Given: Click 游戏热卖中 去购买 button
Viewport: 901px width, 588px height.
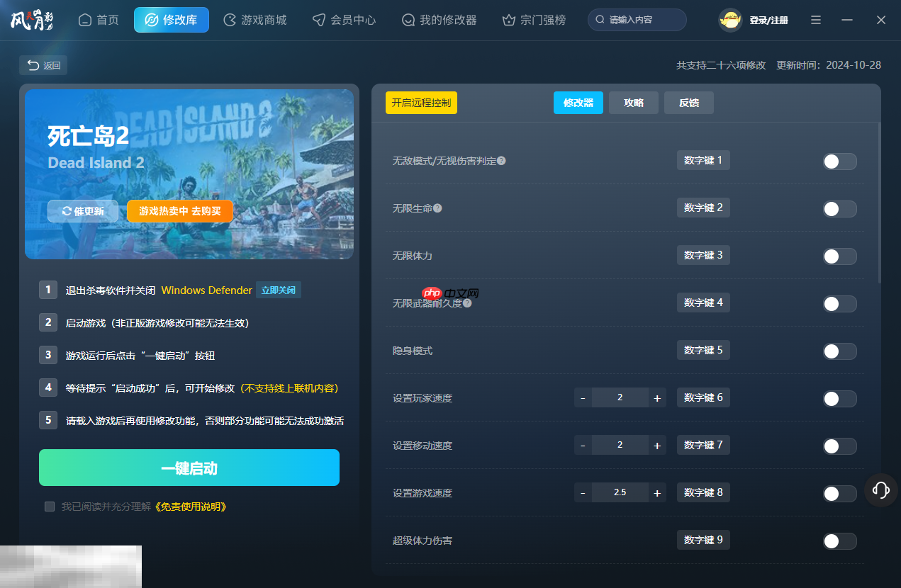Looking at the screenshot, I should point(180,211).
